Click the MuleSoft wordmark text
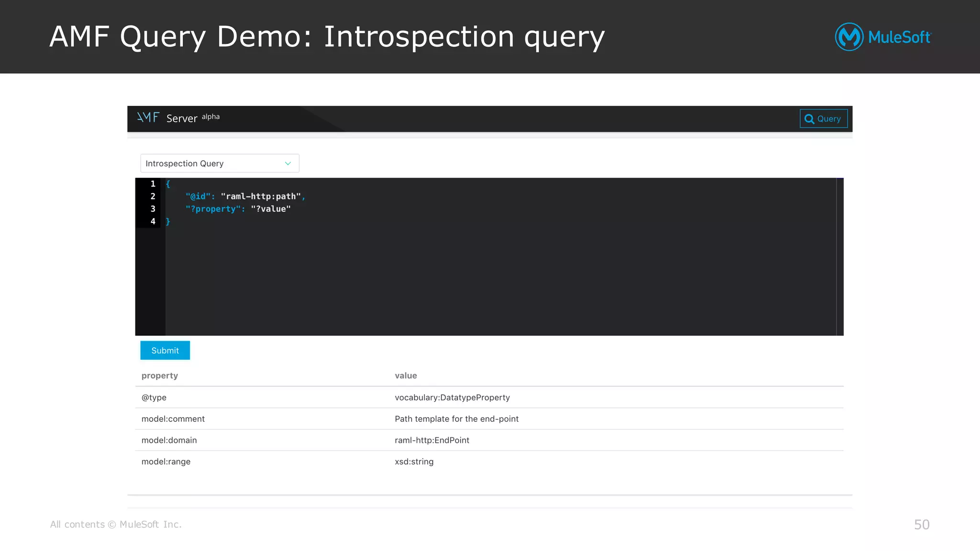This screenshot has width=980, height=551. 899,37
